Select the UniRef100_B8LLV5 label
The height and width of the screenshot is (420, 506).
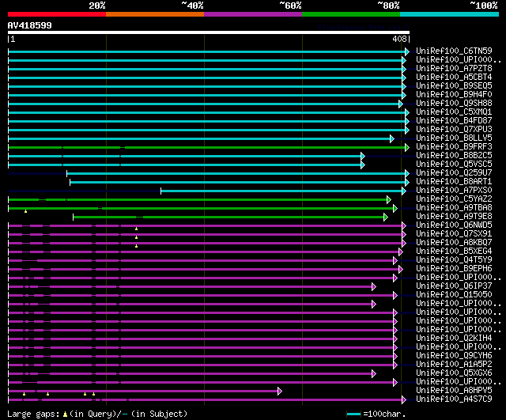point(454,138)
